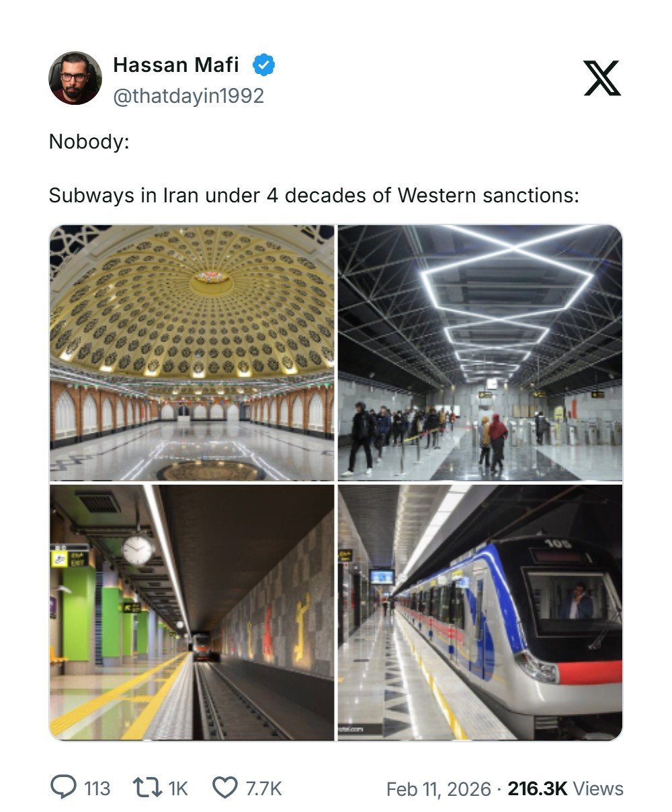This screenshot has height=812, width=672.
Task: Click the "Nobody:" text line
Action: (89, 142)
